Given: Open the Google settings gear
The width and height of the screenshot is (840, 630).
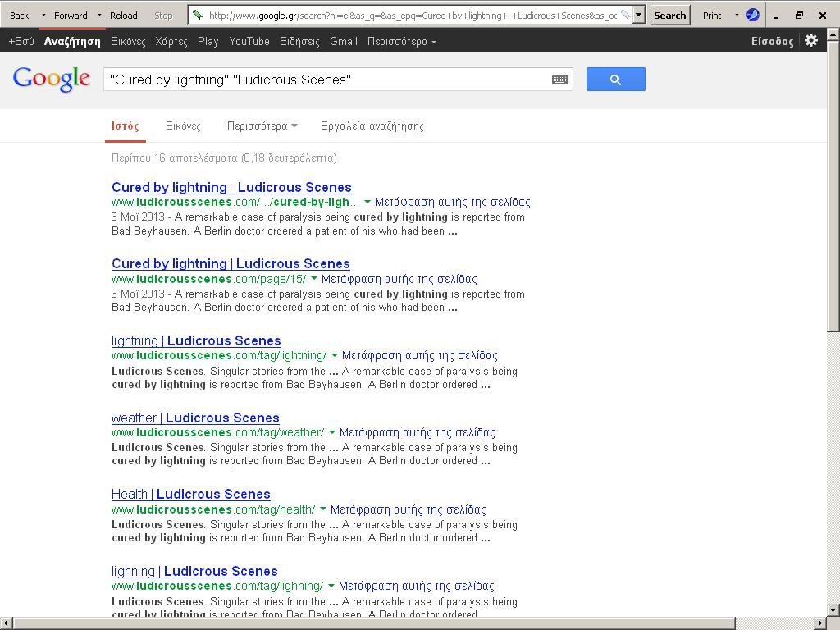Looking at the screenshot, I should (x=811, y=41).
